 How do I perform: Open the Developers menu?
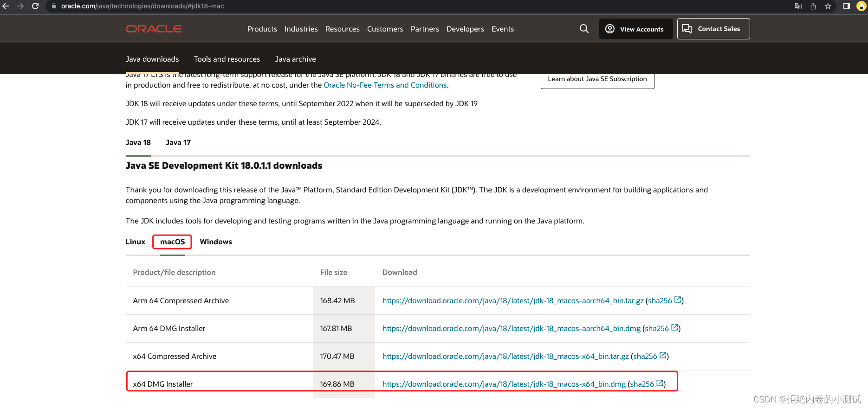(x=465, y=29)
